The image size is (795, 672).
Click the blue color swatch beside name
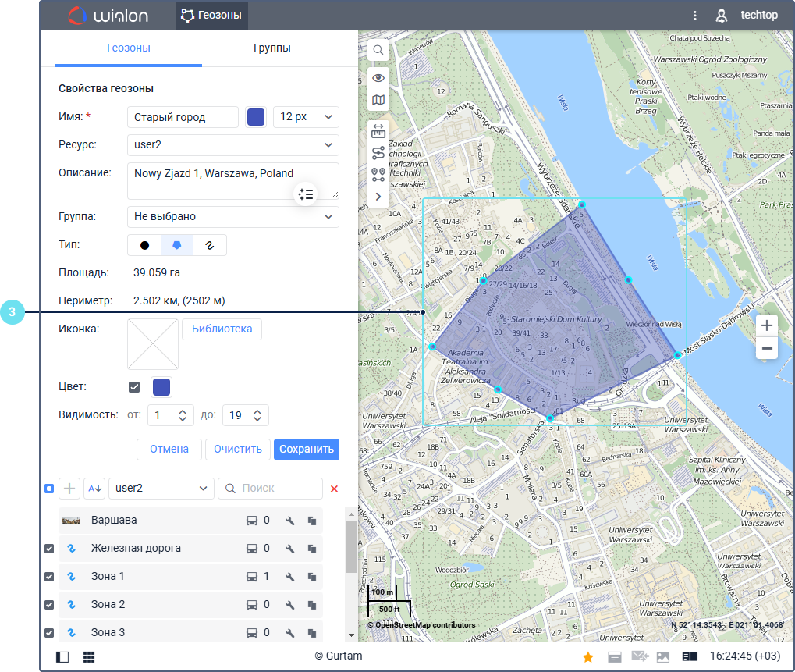[x=256, y=117]
